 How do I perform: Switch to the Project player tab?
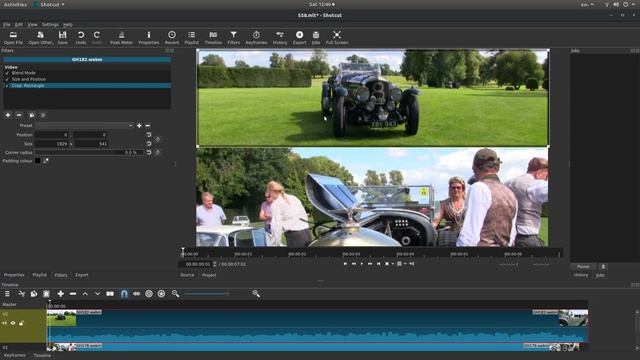point(209,275)
